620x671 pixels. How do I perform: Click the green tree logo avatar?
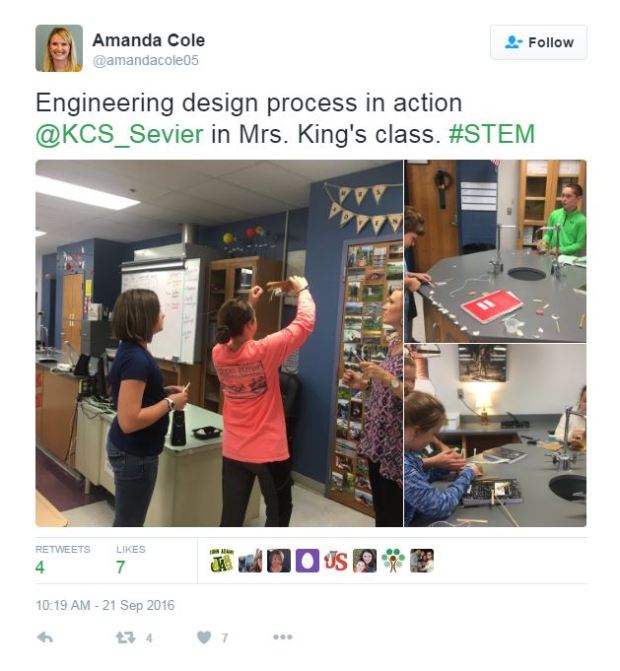(393, 561)
